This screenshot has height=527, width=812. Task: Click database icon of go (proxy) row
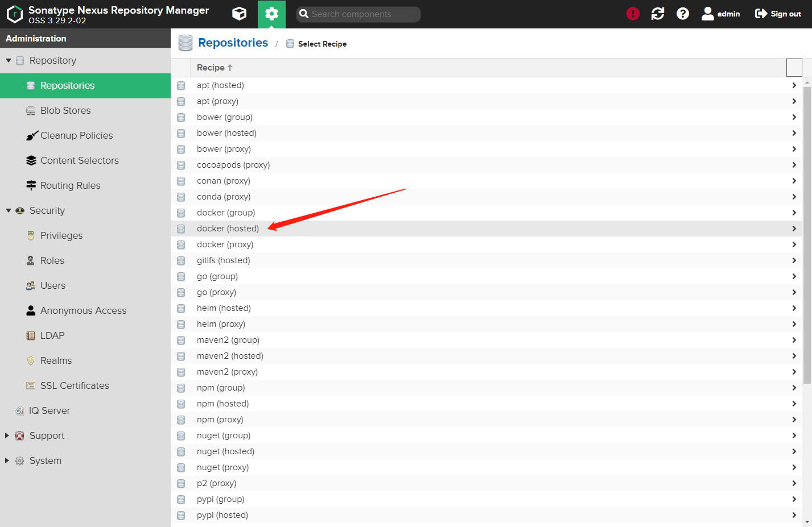(181, 292)
